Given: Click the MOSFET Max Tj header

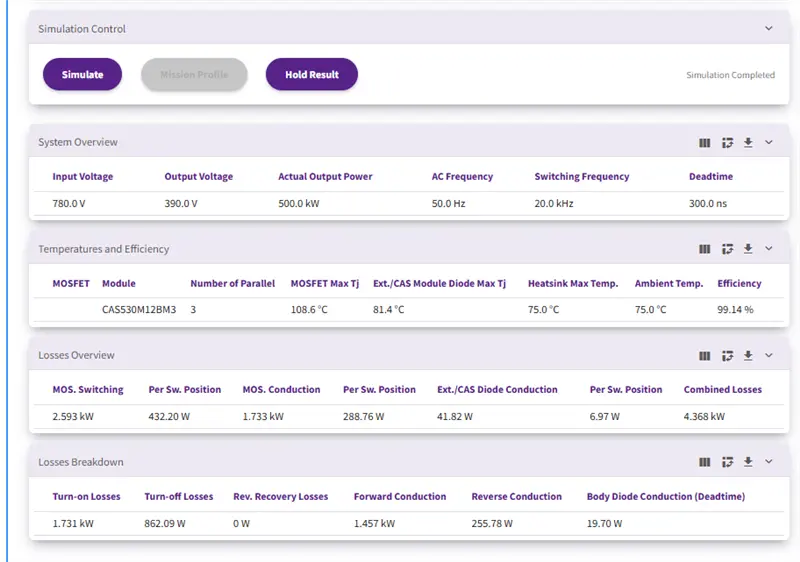Looking at the screenshot, I should [x=324, y=284].
